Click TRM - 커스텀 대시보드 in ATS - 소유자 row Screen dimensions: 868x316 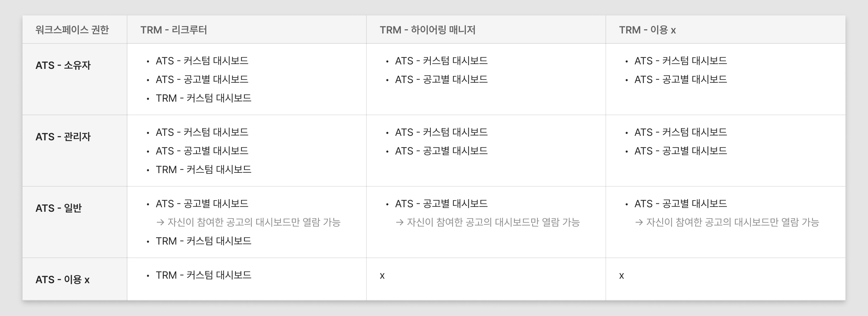click(203, 98)
